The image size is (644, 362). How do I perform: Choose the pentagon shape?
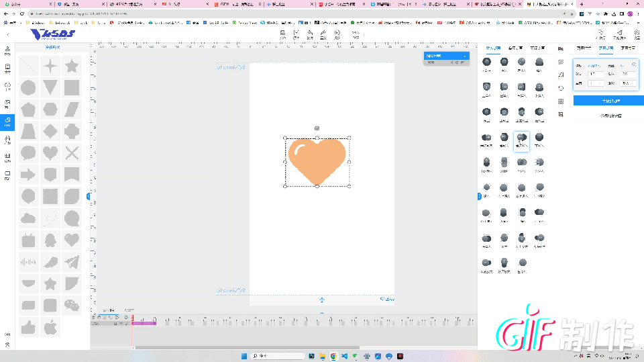pyautogui.click(x=28, y=109)
